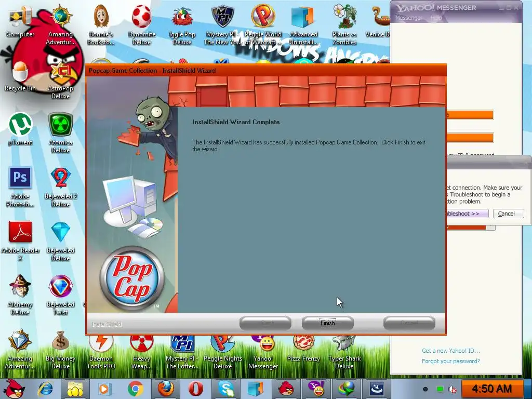
Task: Click the greyed-out Back button in the InstallShield wizard
Action: (265, 323)
